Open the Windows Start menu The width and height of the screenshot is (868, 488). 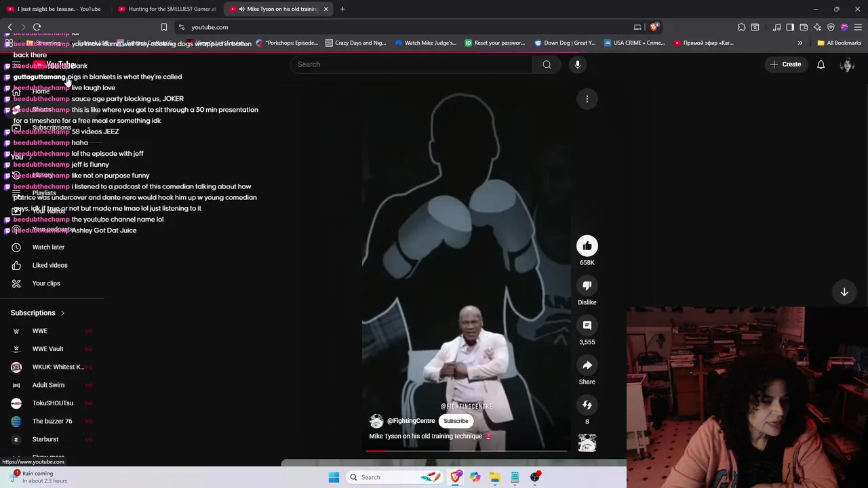pos(334,477)
